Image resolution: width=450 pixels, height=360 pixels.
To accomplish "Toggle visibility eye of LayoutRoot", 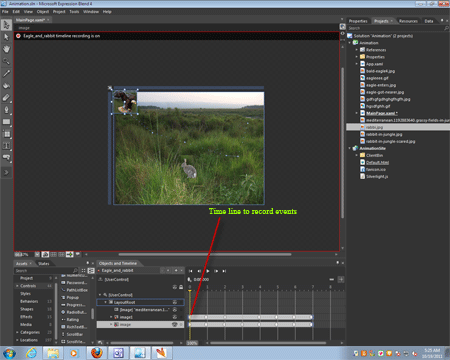I will [x=175, y=302].
